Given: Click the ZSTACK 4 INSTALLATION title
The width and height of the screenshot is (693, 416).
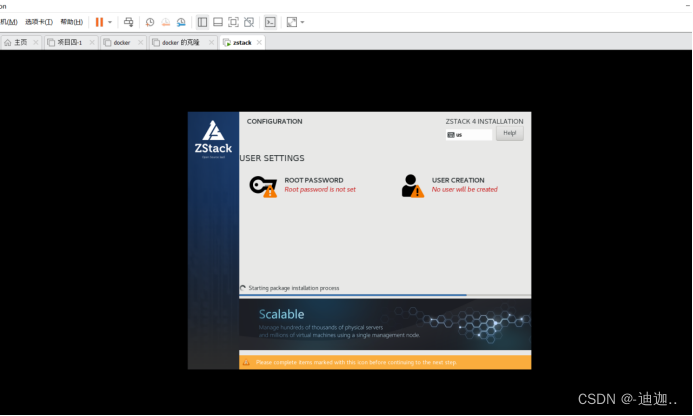Looking at the screenshot, I should (x=484, y=121).
